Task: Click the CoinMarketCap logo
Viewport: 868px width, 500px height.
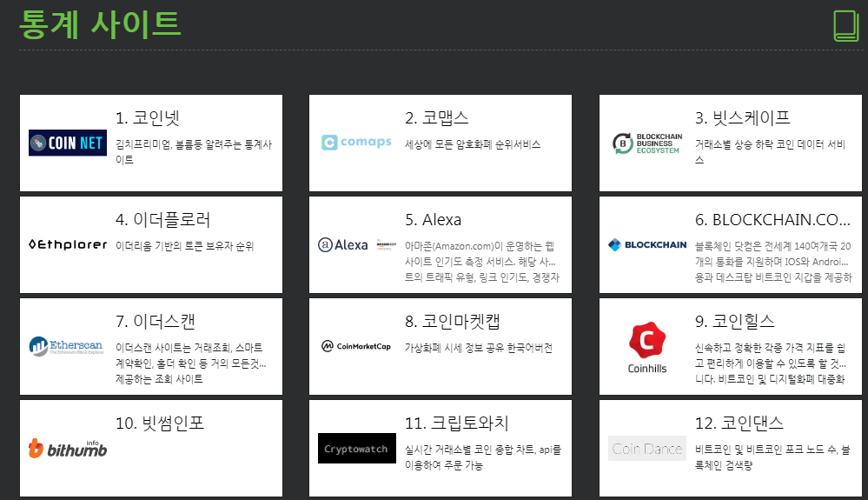Action: (x=356, y=346)
